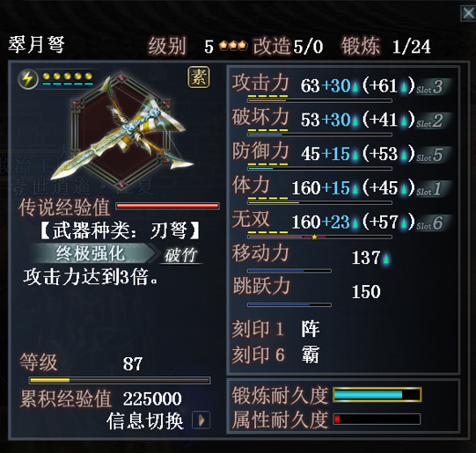Viewport: 476px width, 453px height.
Task: Click the 信息切换 arrow button
Action: coord(201,420)
